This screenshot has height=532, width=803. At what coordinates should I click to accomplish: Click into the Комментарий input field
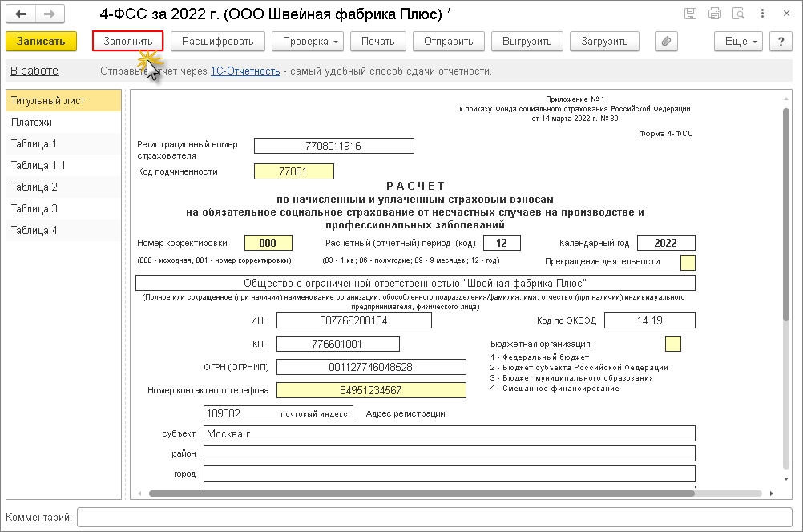pos(434,517)
